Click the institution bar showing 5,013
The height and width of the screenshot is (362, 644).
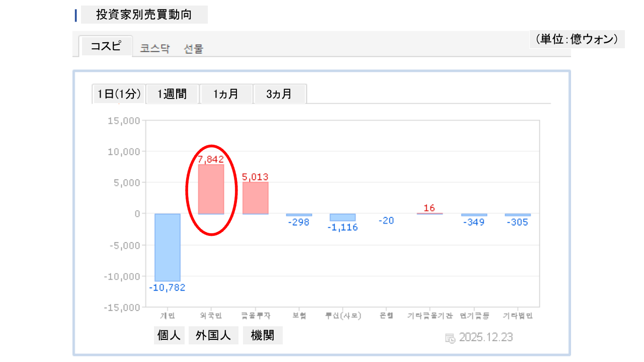point(255,198)
